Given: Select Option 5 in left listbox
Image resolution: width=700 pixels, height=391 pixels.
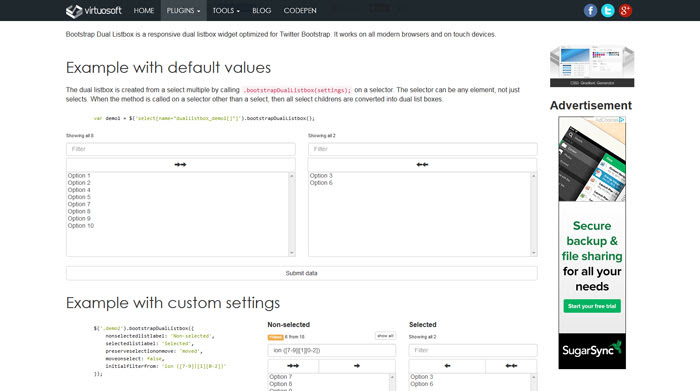Looking at the screenshot, I should [x=79, y=197].
